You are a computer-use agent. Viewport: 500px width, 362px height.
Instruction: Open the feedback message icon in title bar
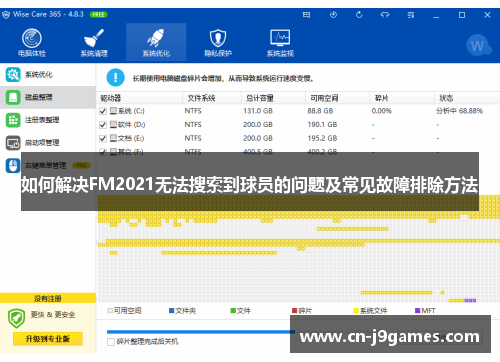click(x=306, y=15)
